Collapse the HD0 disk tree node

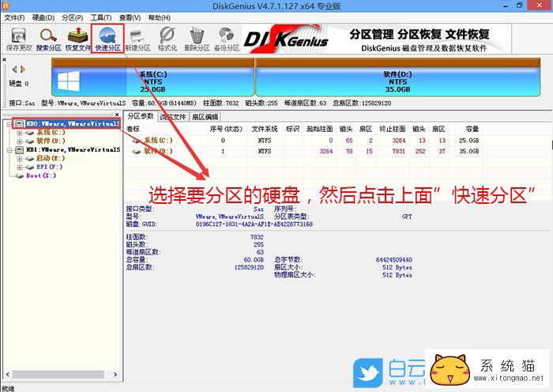(x=9, y=124)
